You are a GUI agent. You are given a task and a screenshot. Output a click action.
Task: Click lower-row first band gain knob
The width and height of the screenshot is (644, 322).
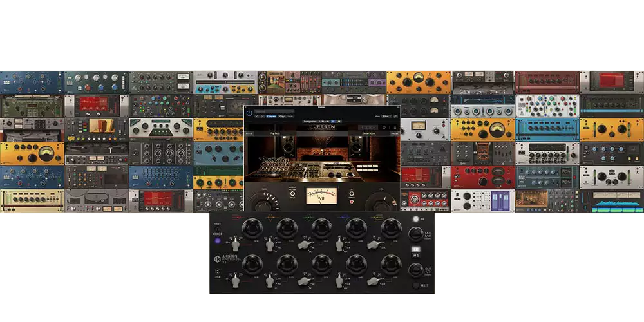tap(252, 265)
